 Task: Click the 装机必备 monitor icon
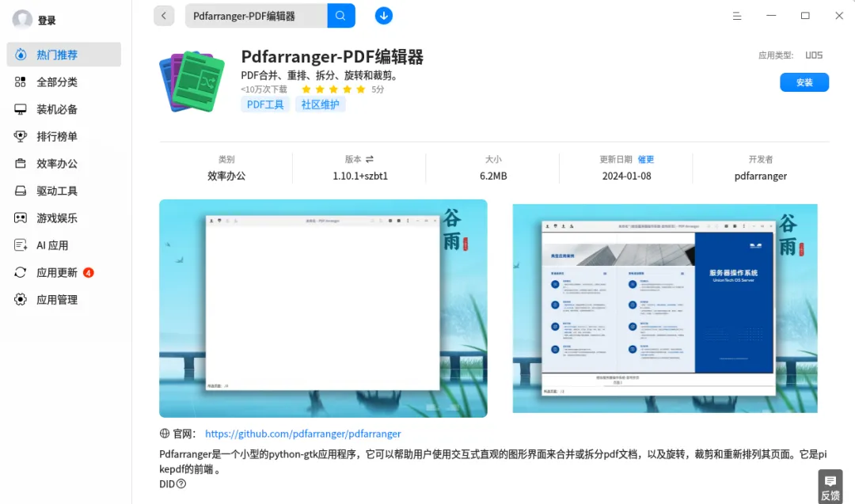(x=20, y=109)
